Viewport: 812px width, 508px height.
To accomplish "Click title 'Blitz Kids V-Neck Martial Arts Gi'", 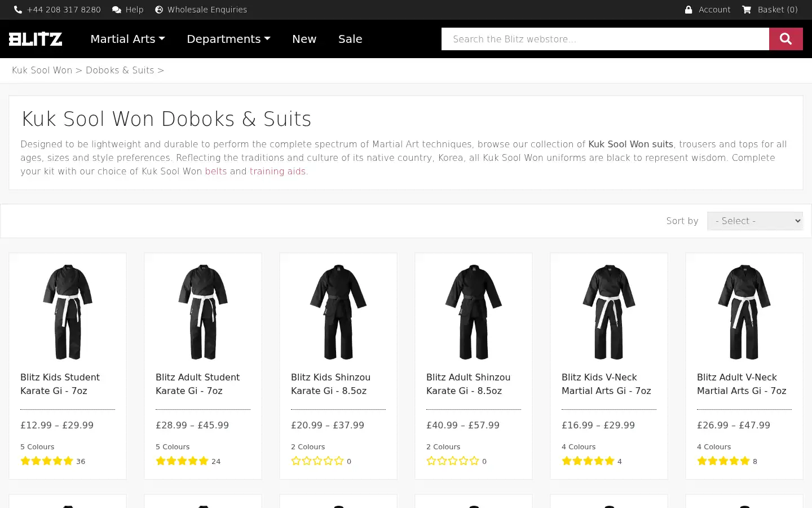I will click(x=606, y=384).
